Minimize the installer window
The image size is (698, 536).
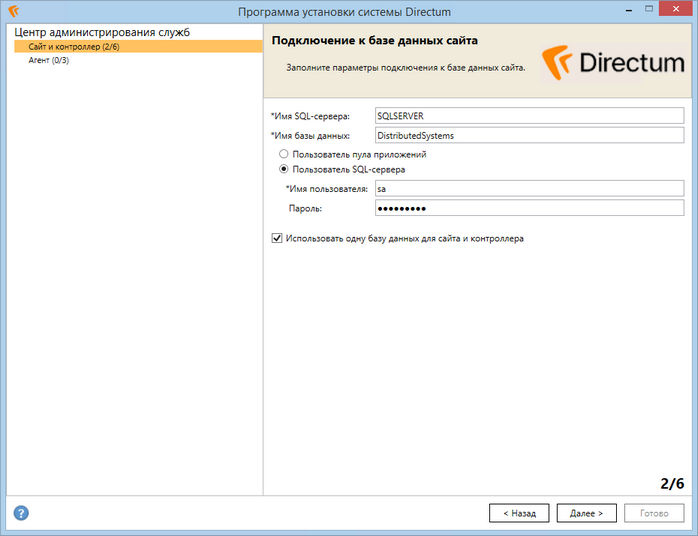pyautogui.click(x=629, y=10)
